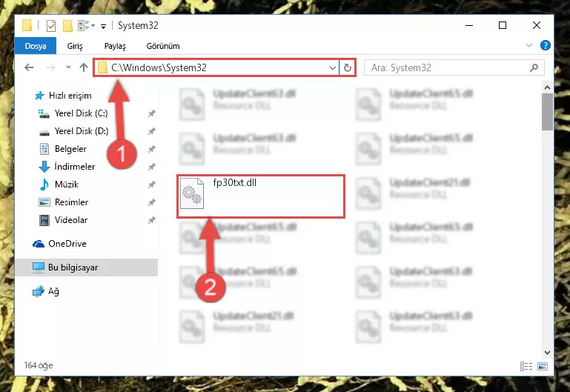This screenshot has width=570, height=392.
Task: Switch to large icons view in status bar
Action: point(543,366)
